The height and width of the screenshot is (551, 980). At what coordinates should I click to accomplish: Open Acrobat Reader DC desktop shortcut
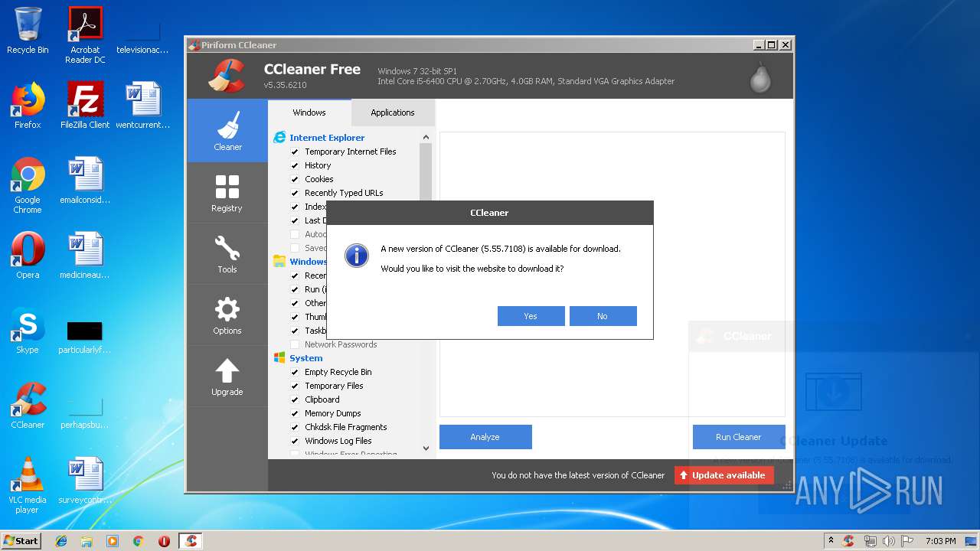(85, 35)
